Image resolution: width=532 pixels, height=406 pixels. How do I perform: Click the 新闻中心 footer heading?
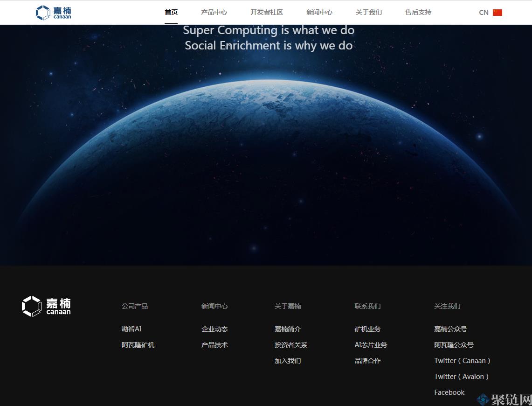click(214, 306)
